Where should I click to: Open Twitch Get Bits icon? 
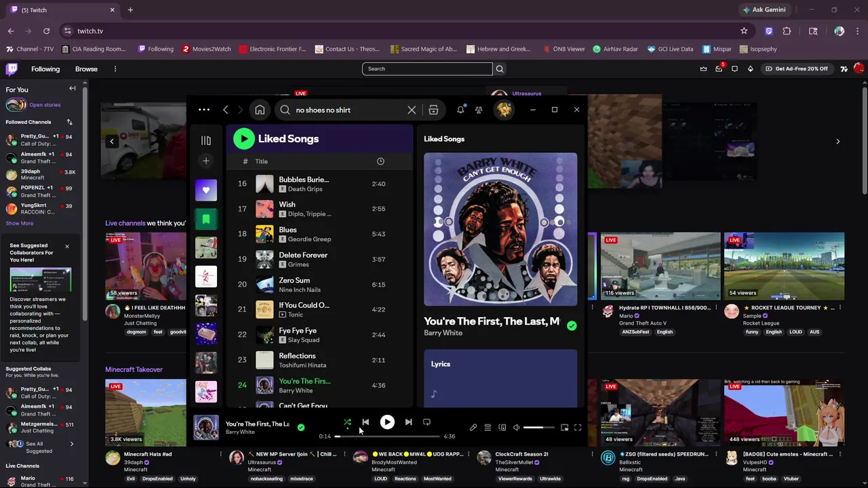point(750,68)
